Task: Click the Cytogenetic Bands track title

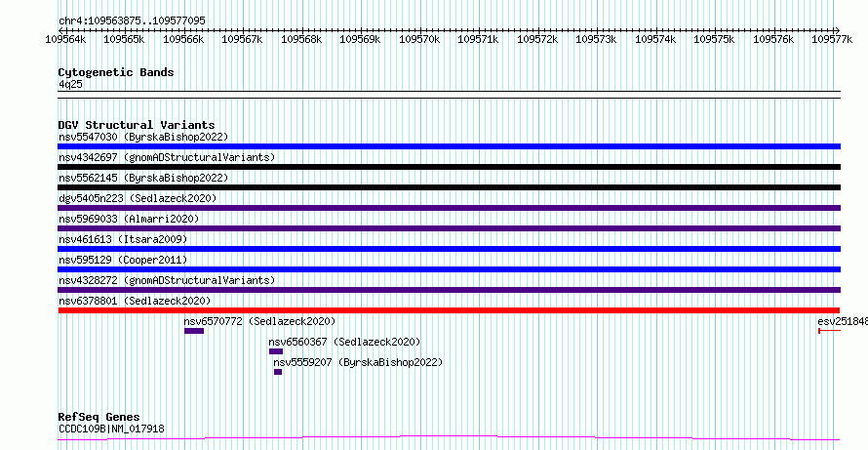Action: [x=116, y=72]
